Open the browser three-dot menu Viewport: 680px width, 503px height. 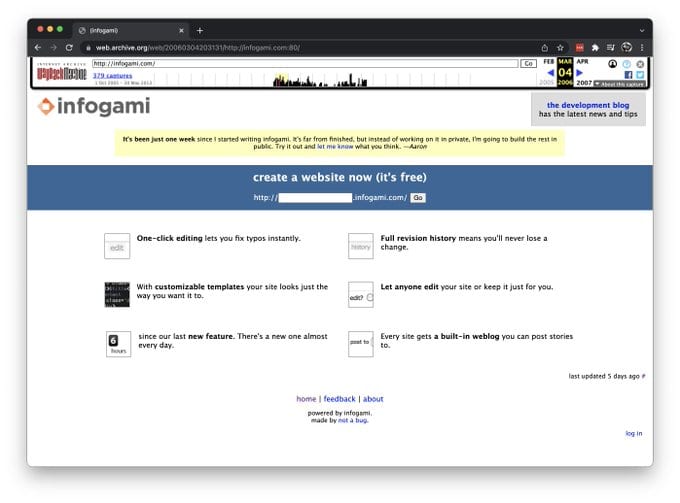pyautogui.click(x=642, y=48)
